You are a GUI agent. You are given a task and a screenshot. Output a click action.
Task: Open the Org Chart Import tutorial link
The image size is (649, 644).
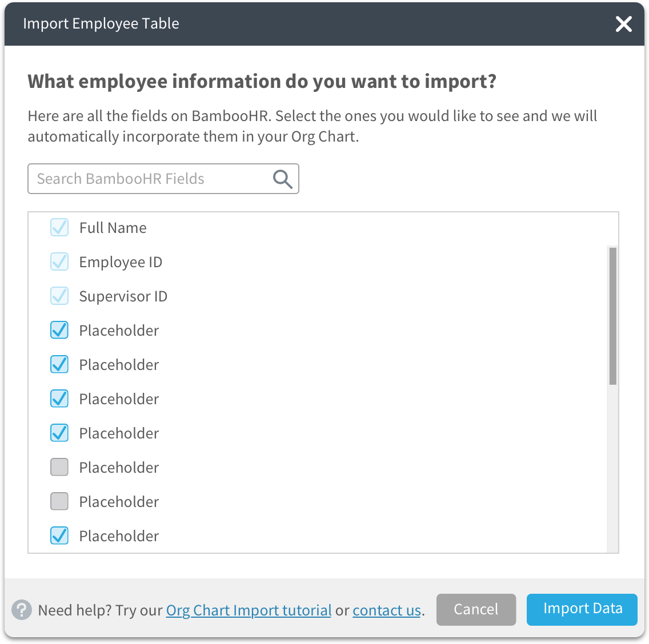pos(249,610)
